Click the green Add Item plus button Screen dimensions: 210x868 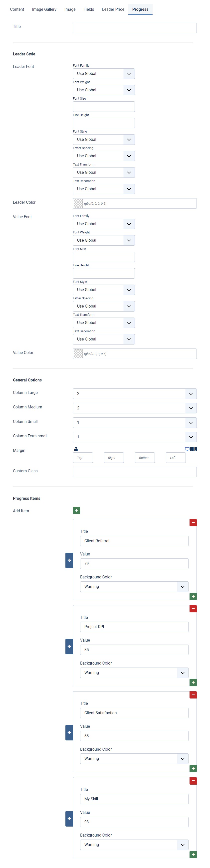tap(76, 510)
